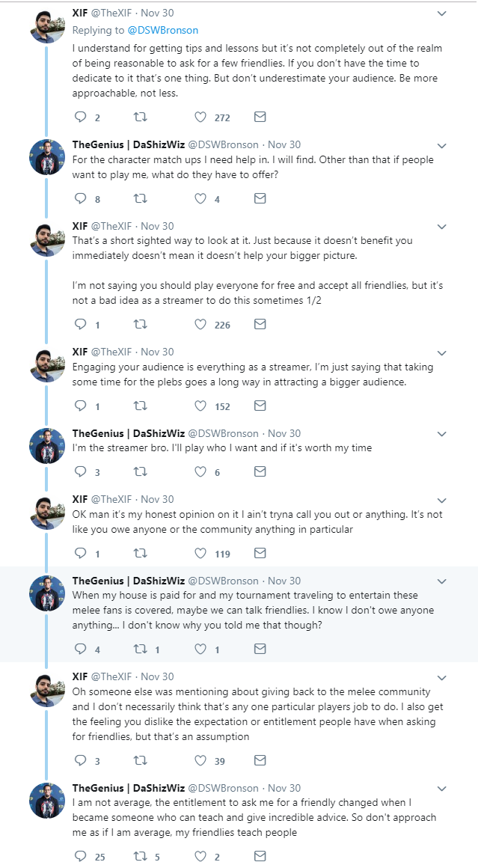478x868 pixels.
Task: Retweet XIF's first reply about friendlies
Action: coord(141,117)
